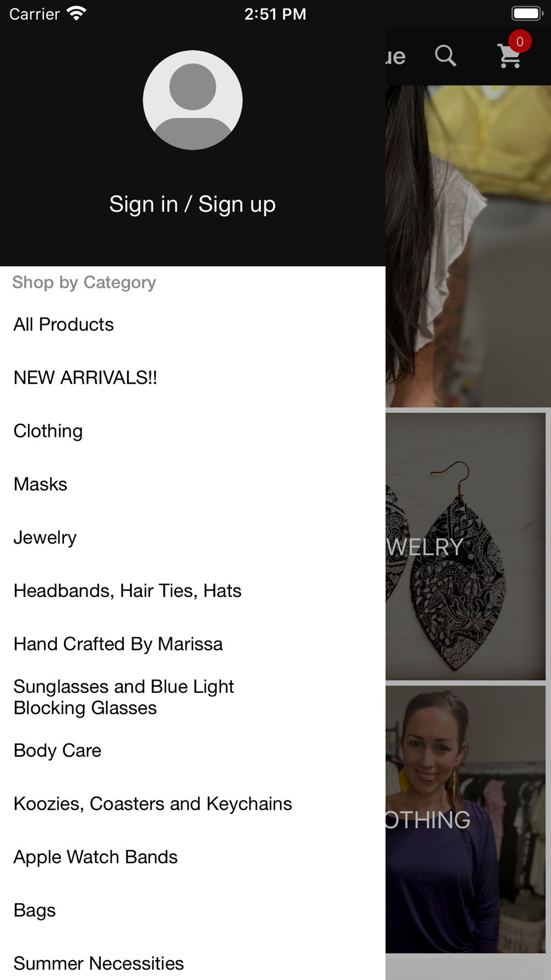Select Sunglasses and Blue Light Blocking Glasses
551x980 pixels.
point(192,697)
